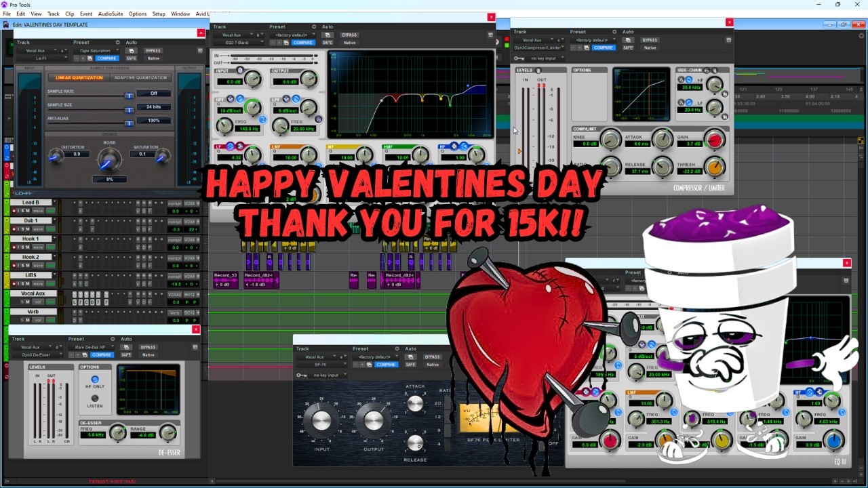Open the Setup menu
This screenshot has width=868, height=488.
(x=159, y=14)
